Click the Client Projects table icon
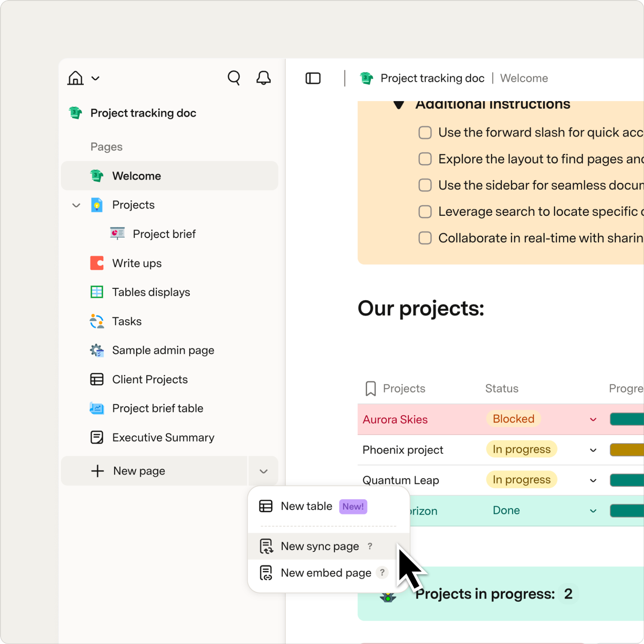The width and height of the screenshot is (644, 644). [97, 379]
